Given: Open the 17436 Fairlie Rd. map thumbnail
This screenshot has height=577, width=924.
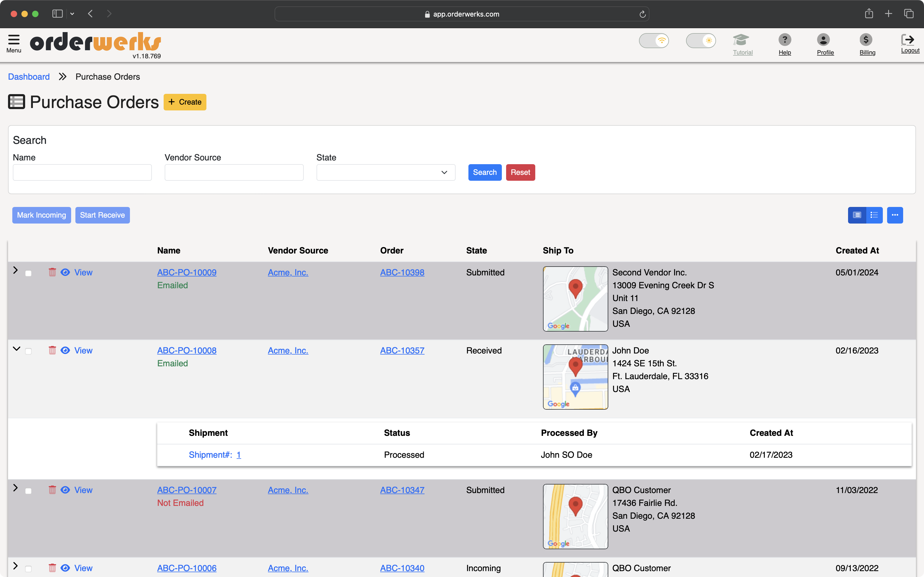Looking at the screenshot, I should point(575,517).
